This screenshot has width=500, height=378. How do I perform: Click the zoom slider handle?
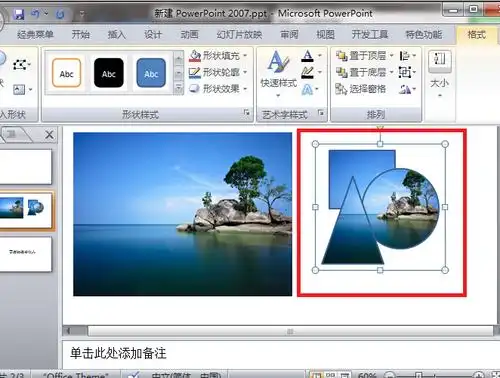(419, 375)
